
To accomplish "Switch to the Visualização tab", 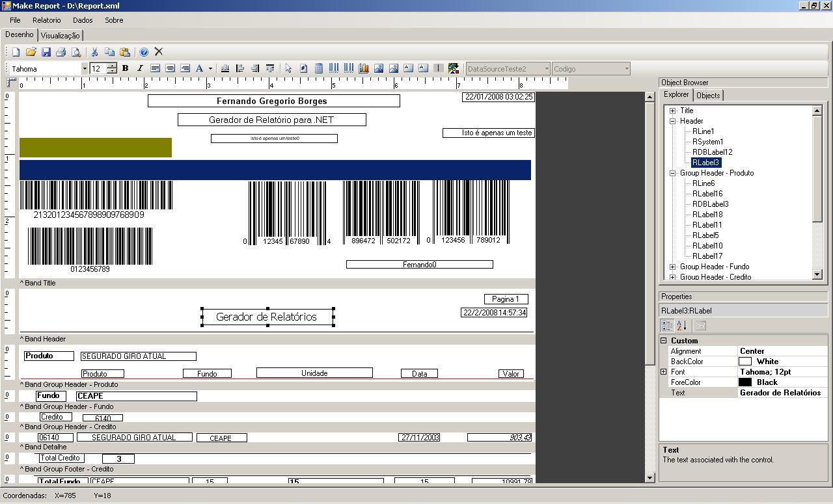I will coord(61,36).
